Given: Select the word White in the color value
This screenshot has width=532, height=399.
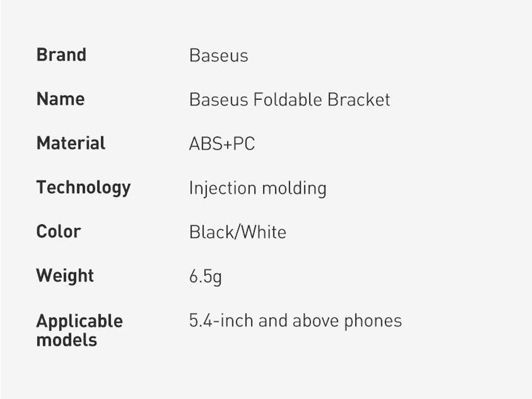Looking at the screenshot, I should (262, 232).
